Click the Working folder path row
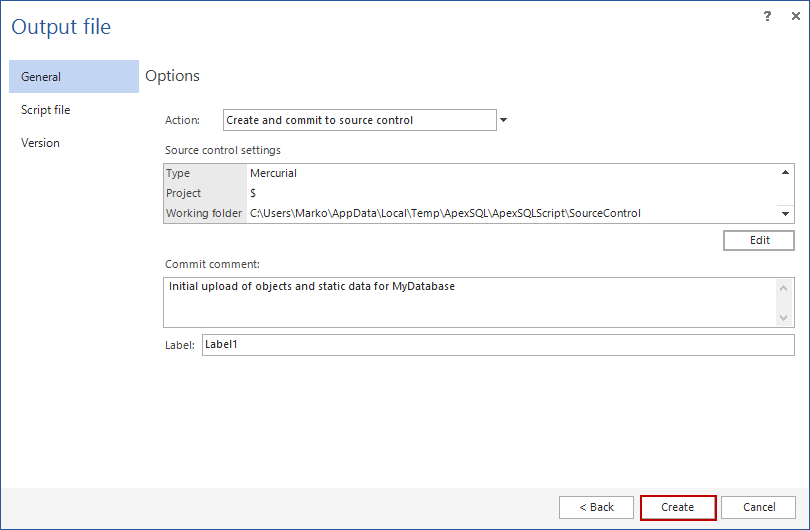Image resolution: width=810 pixels, height=530 pixels. point(470,213)
